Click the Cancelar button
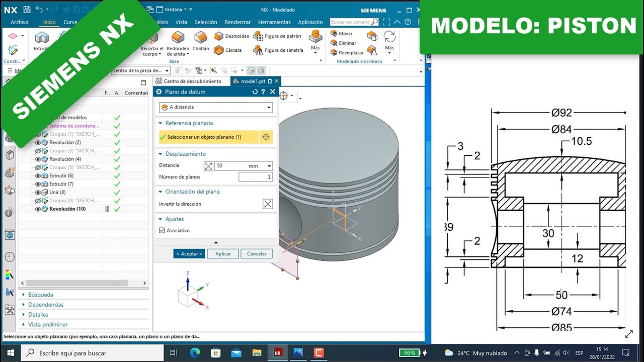This screenshot has width=644, height=362. point(257,254)
